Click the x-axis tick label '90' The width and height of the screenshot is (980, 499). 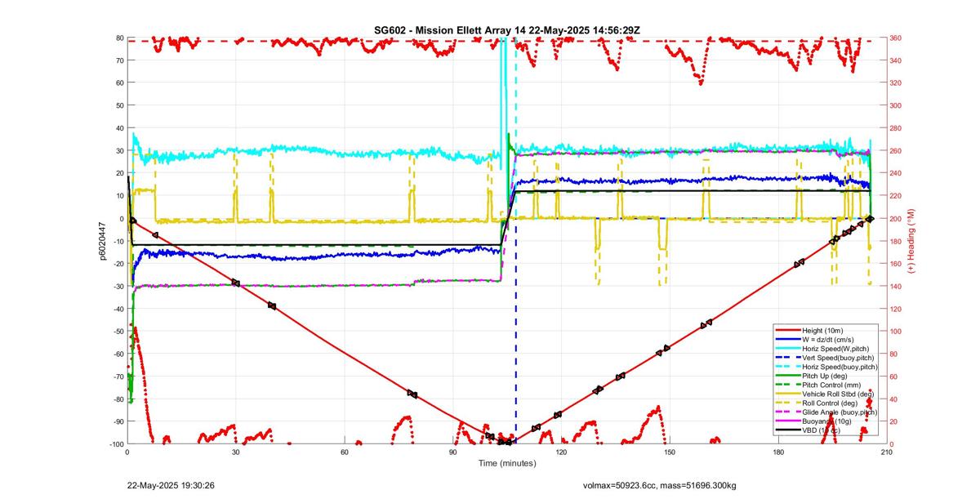click(452, 451)
